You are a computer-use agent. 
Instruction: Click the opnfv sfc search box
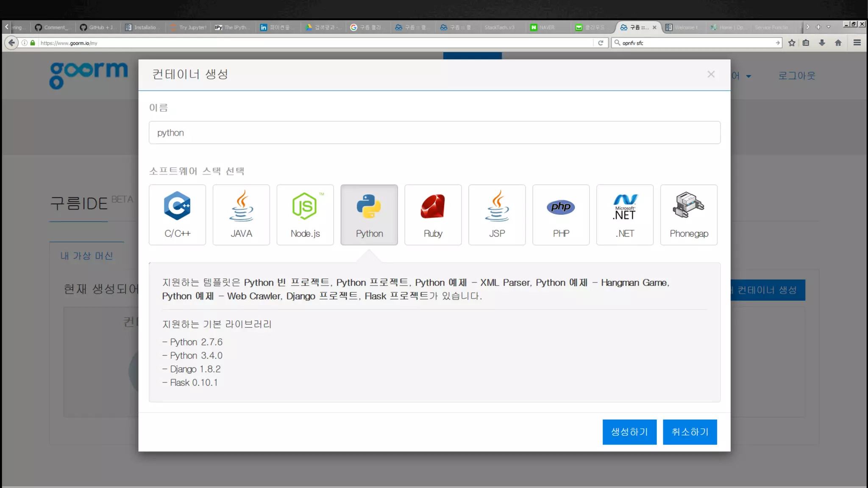(x=695, y=43)
